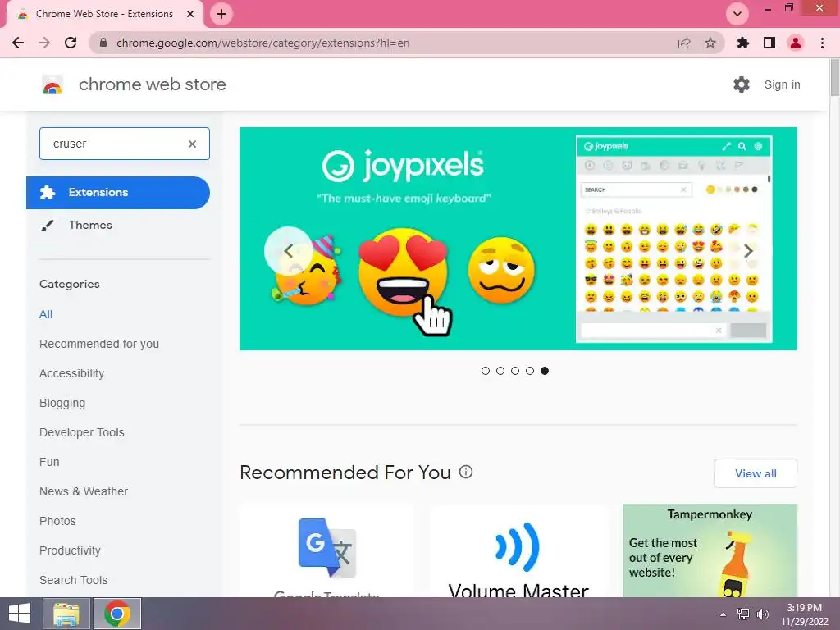Open the JoyPixels featured banner

tap(518, 239)
